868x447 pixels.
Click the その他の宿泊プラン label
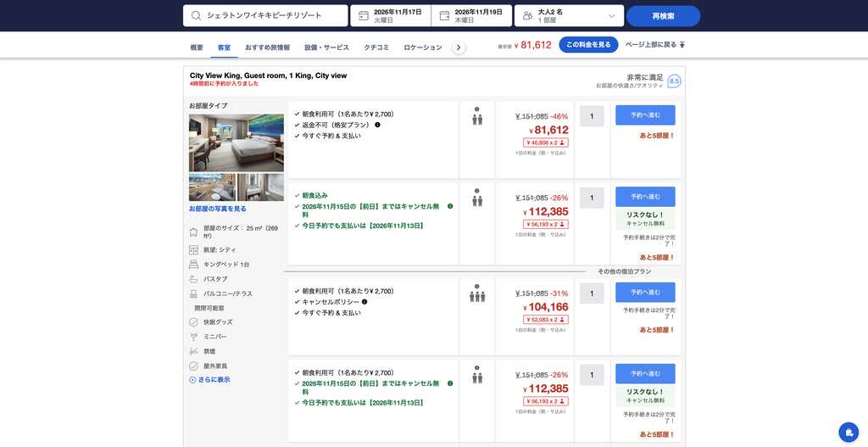(624, 271)
